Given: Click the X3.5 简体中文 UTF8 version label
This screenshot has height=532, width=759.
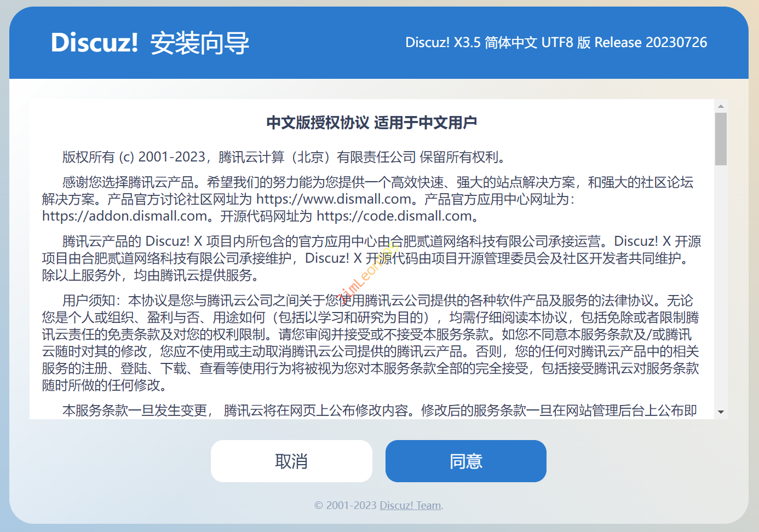Looking at the screenshot, I should [556, 43].
